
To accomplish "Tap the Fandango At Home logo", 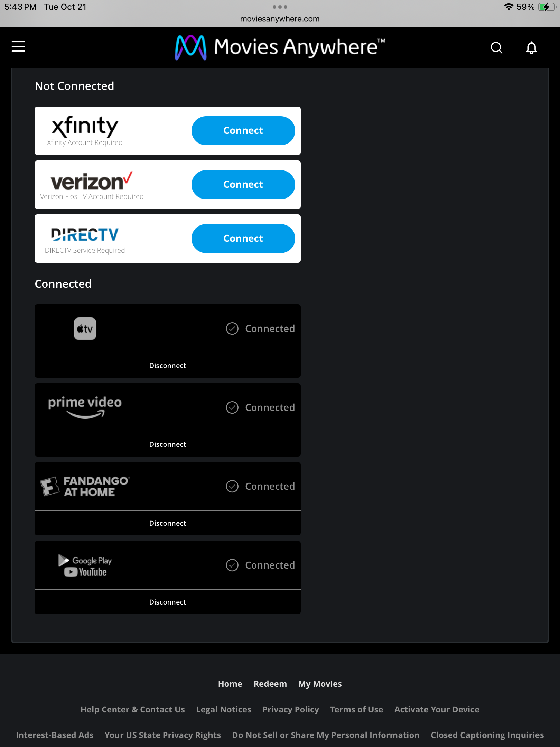I will [x=85, y=486].
